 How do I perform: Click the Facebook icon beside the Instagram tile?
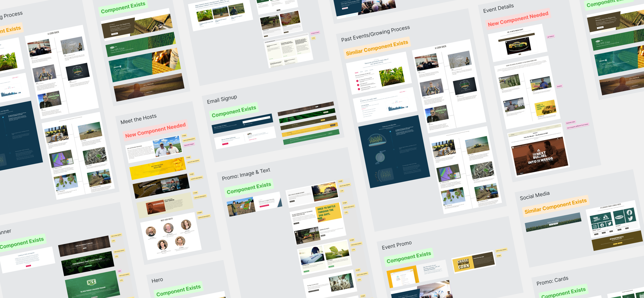[602, 225]
